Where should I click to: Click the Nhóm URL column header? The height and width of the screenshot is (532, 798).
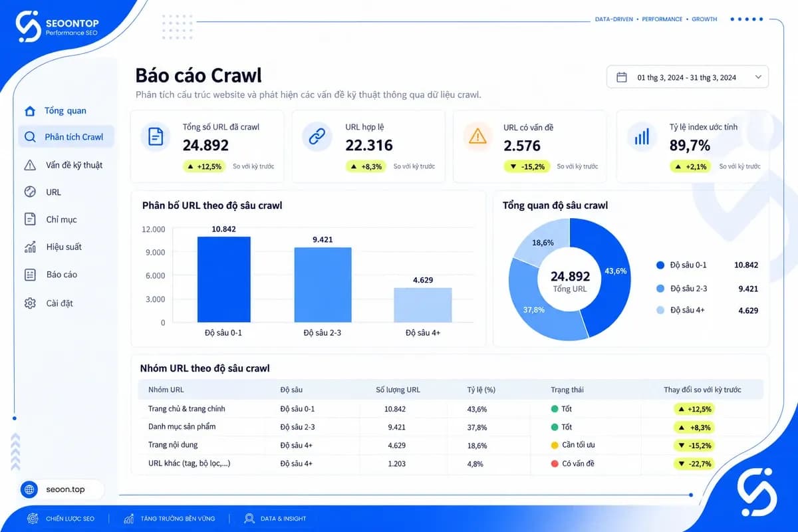coord(166,390)
